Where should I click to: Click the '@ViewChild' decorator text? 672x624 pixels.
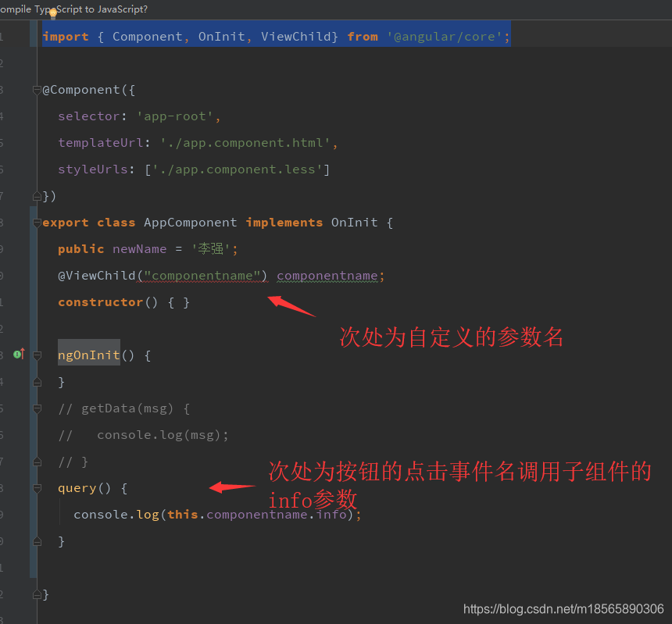tap(96, 276)
